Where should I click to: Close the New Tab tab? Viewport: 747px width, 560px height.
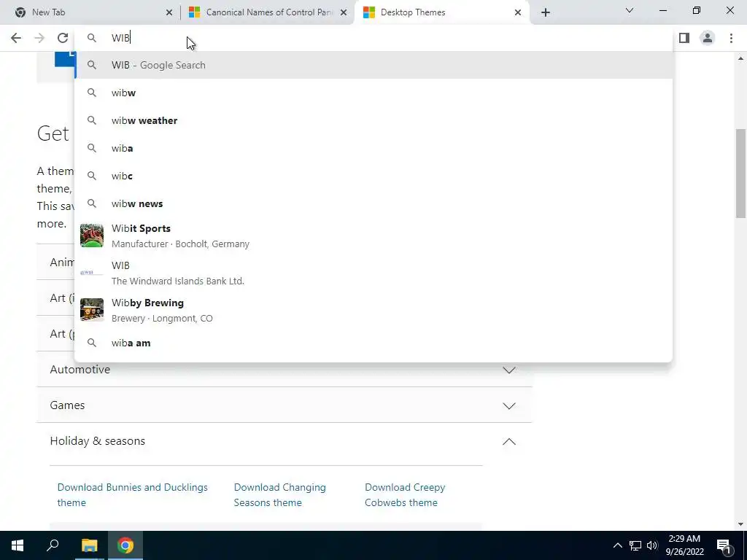[169, 12]
